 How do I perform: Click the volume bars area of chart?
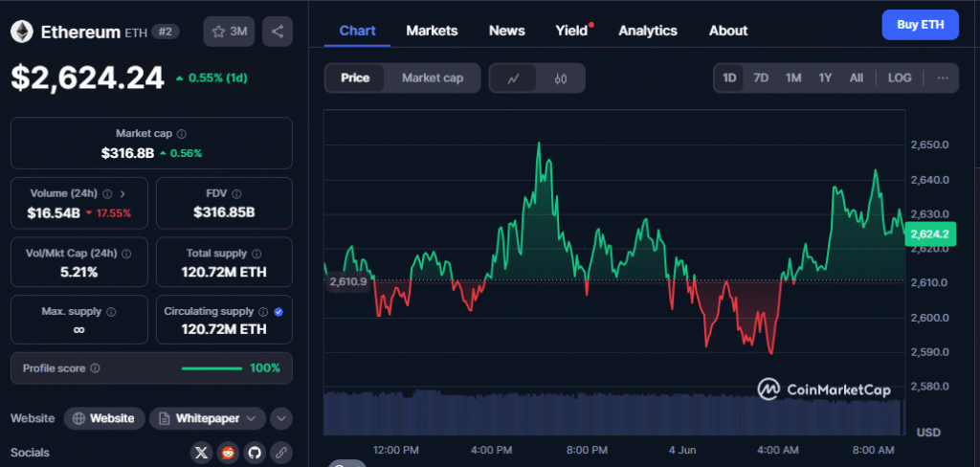click(613, 412)
